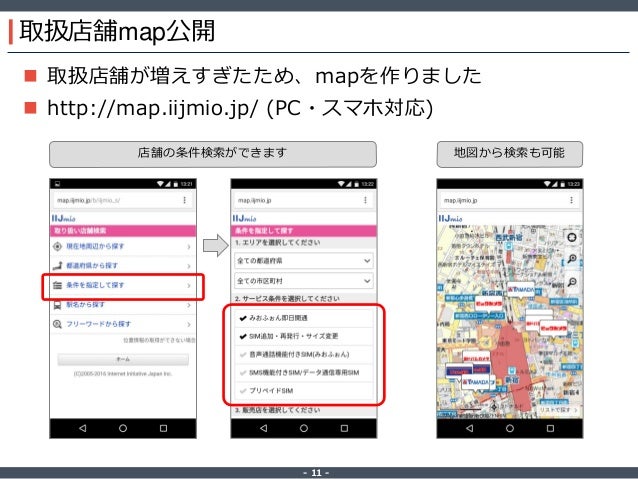Select 条件を指定して探す menu entry
This screenshot has width=638, height=479.
click(123, 285)
